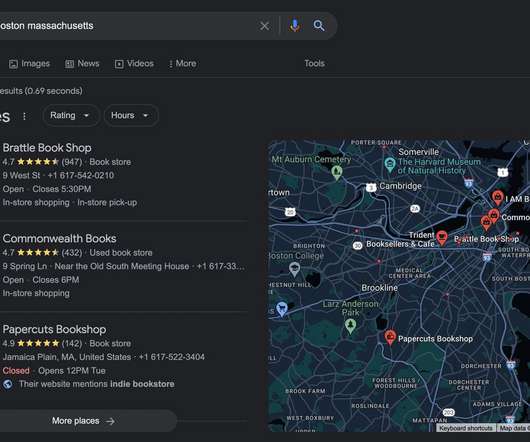Open the Brattle Book Shop listing
This screenshot has height=442, width=530.
[x=47, y=148]
